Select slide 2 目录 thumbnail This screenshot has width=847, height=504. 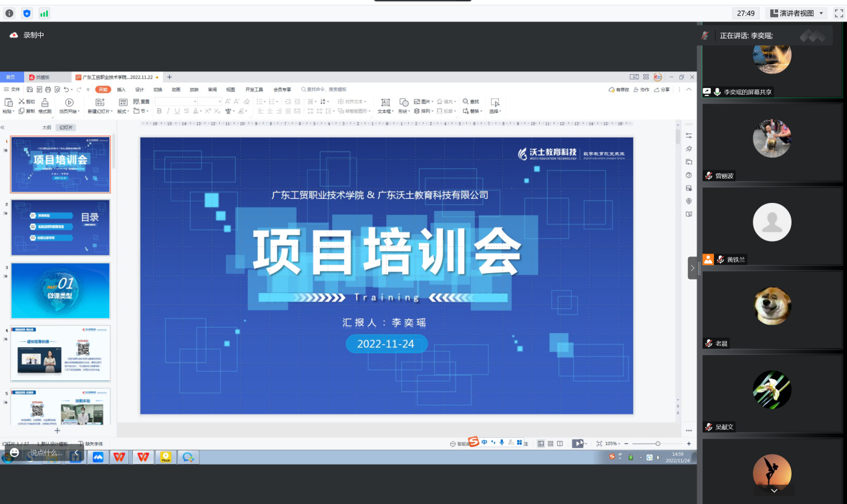pos(60,227)
